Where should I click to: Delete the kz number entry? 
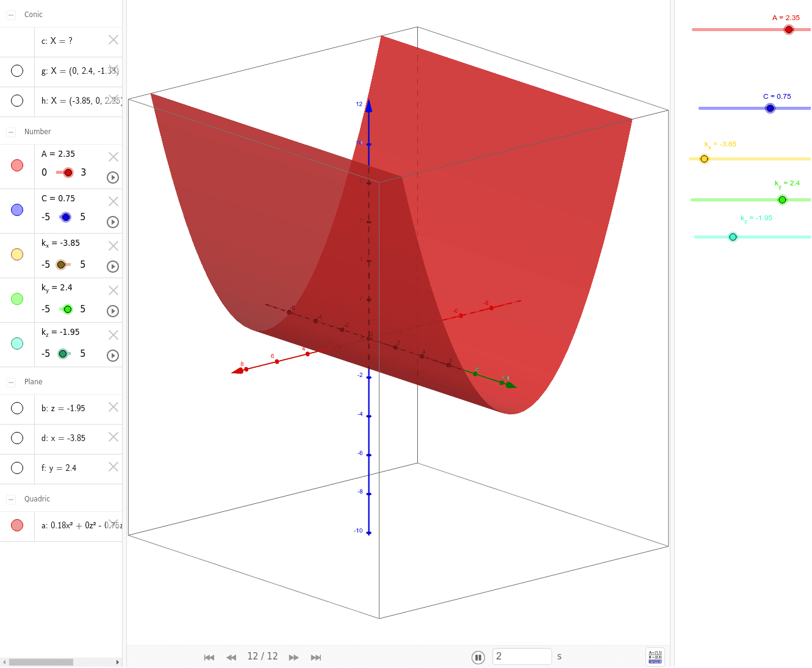tap(113, 335)
